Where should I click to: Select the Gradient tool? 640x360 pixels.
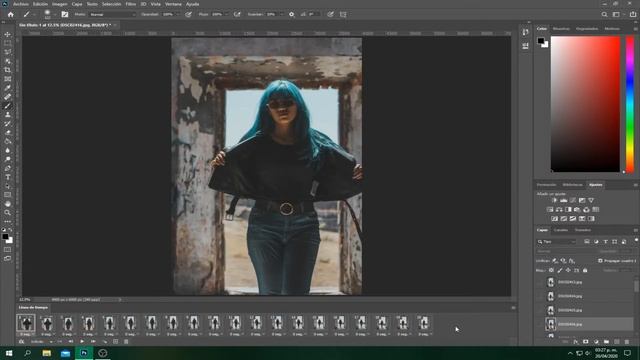pyautogui.click(x=7, y=141)
